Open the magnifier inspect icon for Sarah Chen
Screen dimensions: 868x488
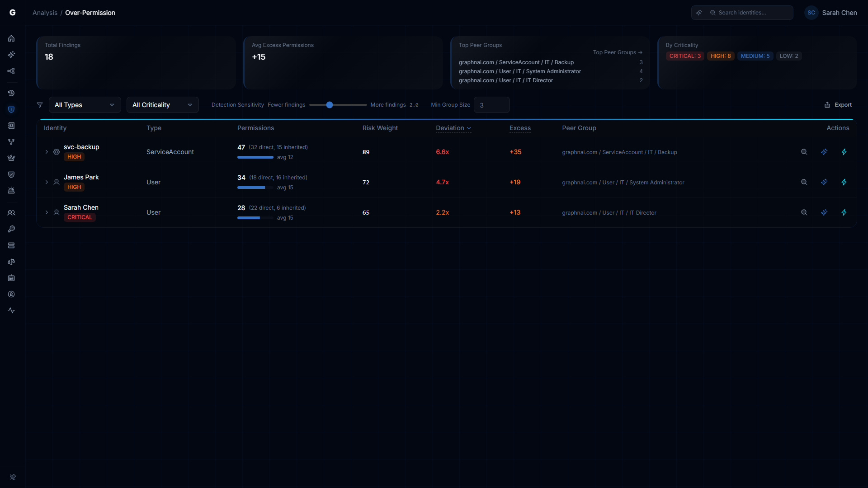(804, 212)
